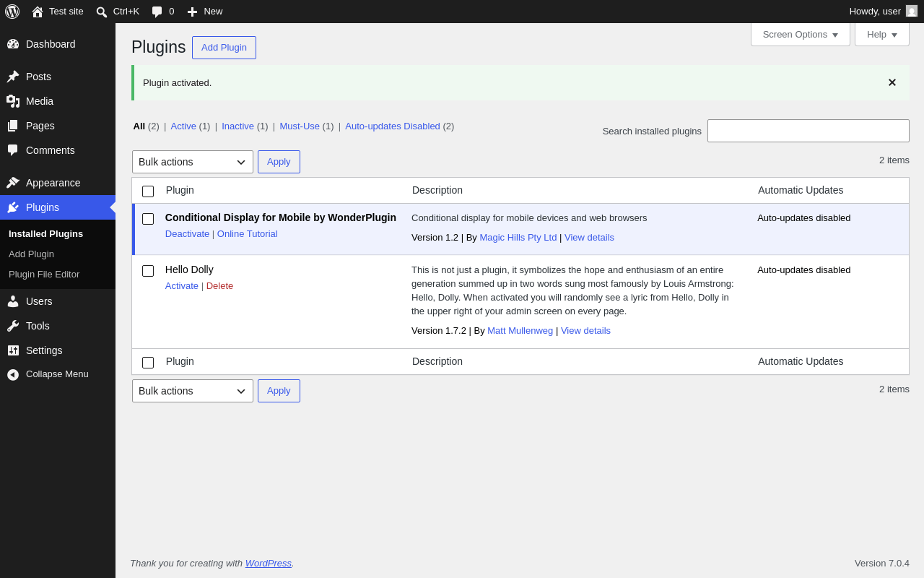
Task: Tick the select-all checkbox in table header
Action: point(148,191)
